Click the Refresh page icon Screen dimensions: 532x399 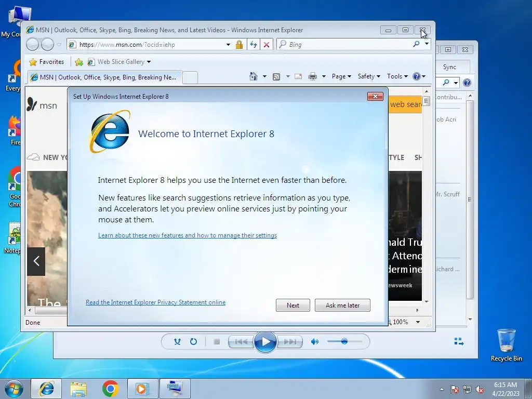[254, 45]
